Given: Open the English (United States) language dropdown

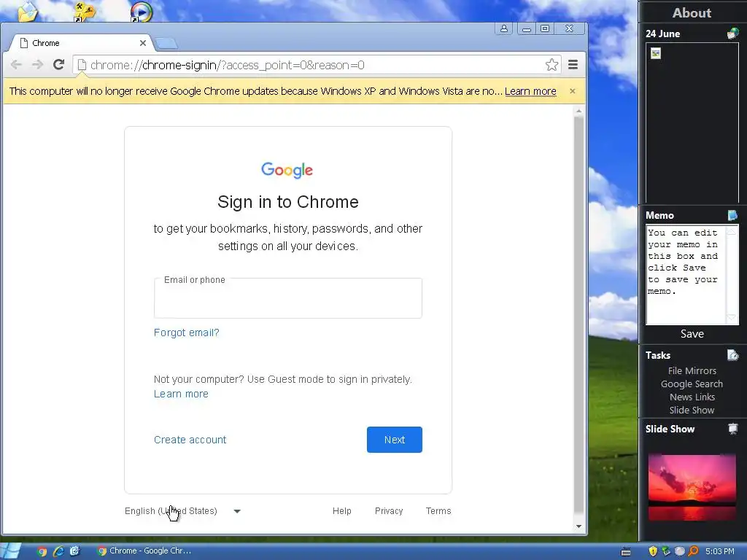Looking at the screenshot, I should [x=182, y=511].
